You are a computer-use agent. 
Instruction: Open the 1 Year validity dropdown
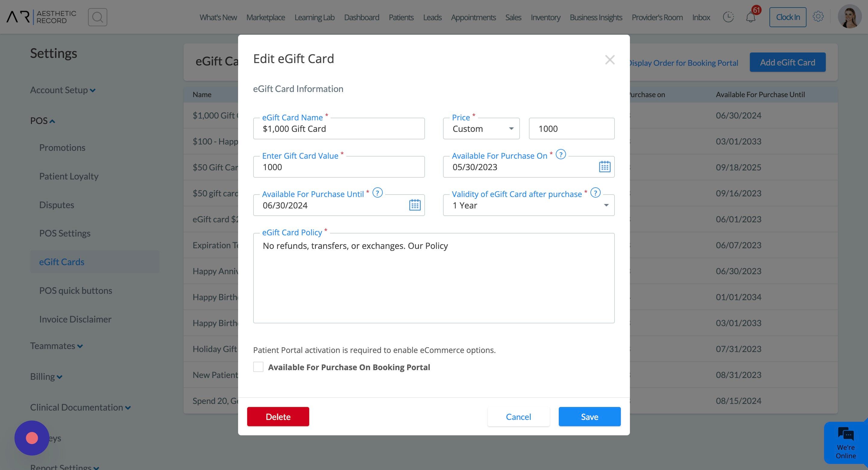529,205
